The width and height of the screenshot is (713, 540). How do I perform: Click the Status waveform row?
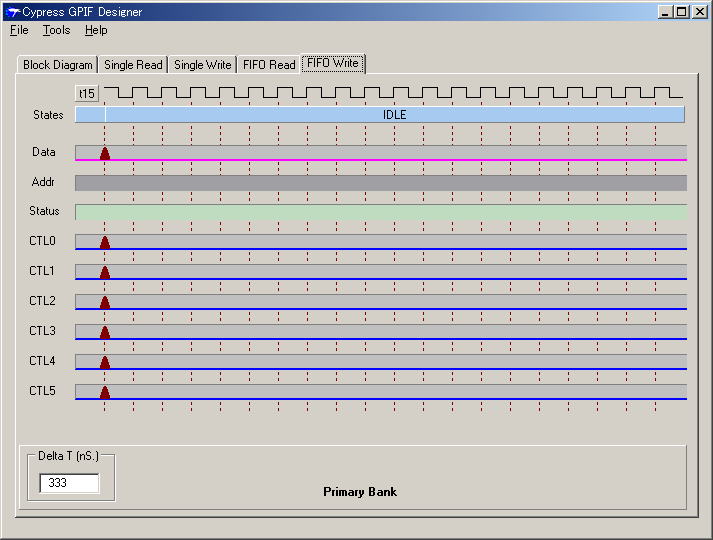coord(381,212)
